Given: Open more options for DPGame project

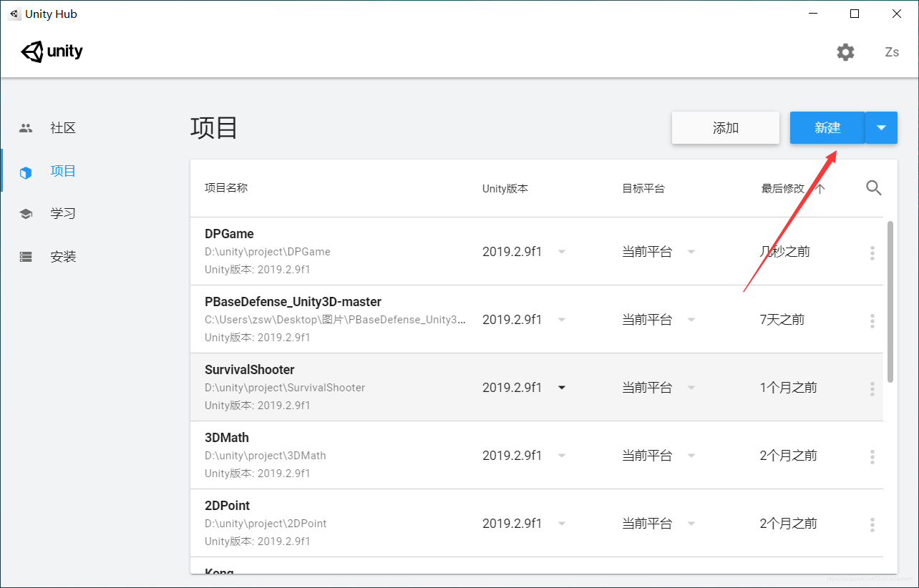Looking at the screenshot, I should pyautogui.click(x=872, y=253).
